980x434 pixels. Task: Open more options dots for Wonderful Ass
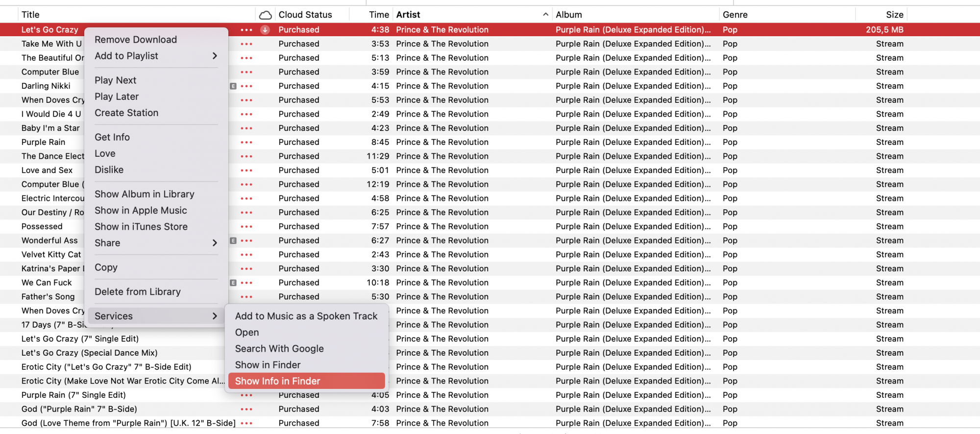pos(246,241)
